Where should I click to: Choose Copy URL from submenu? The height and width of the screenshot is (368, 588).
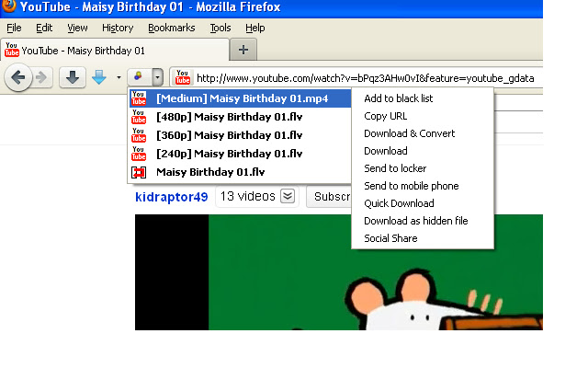pyautogui.click(x=423, y=116)
